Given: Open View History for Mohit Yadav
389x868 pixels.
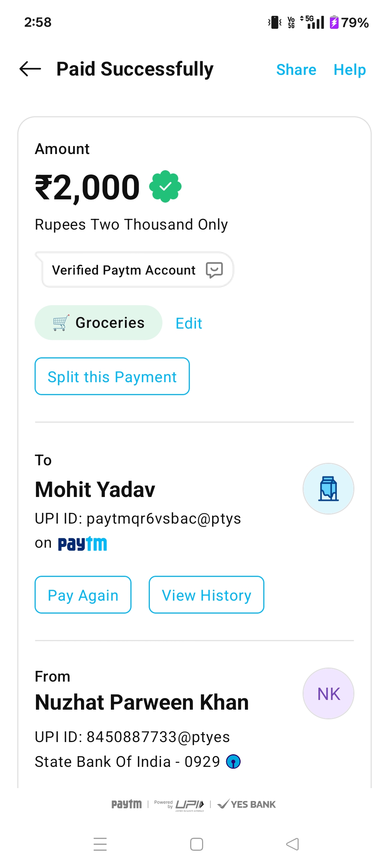Looking at the screenshot, I should (x=206, y=595).
